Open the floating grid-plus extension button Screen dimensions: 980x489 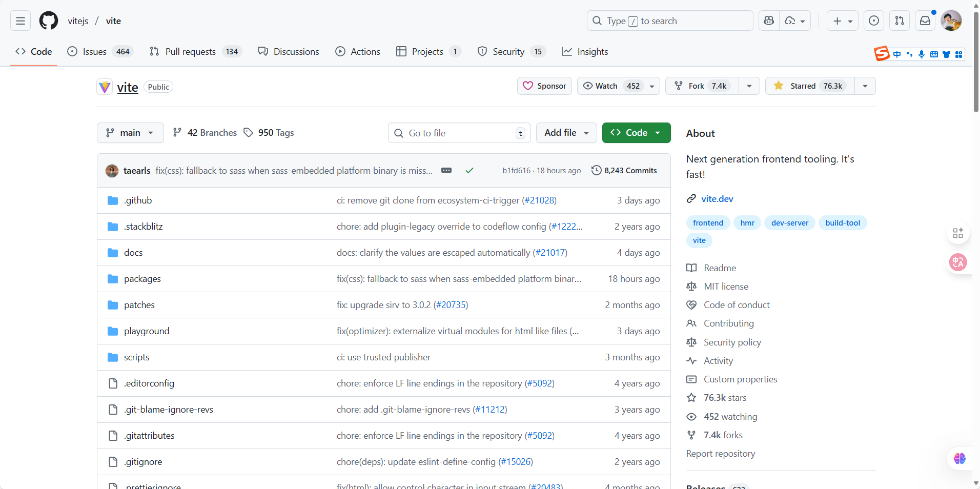[958, 233]
